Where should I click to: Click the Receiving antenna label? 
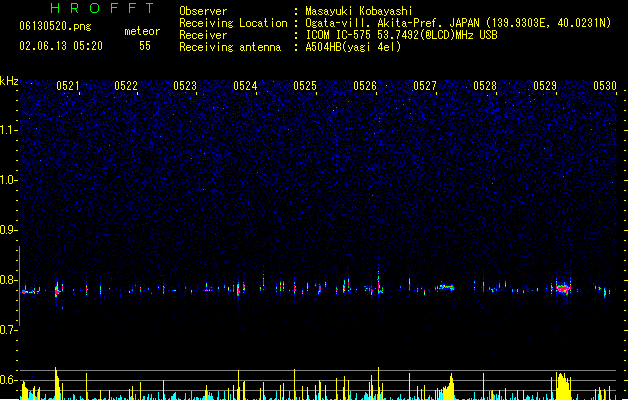(x=230, y=47)
